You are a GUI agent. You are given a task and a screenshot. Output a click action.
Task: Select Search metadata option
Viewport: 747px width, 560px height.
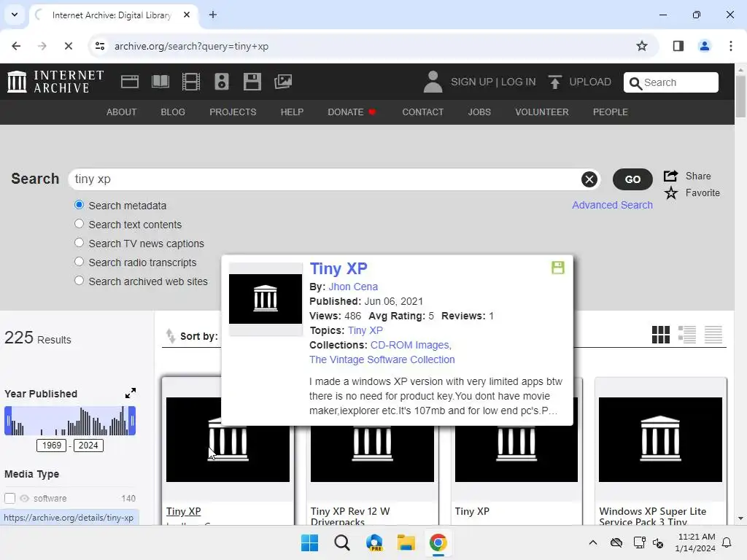pos(79,205)
